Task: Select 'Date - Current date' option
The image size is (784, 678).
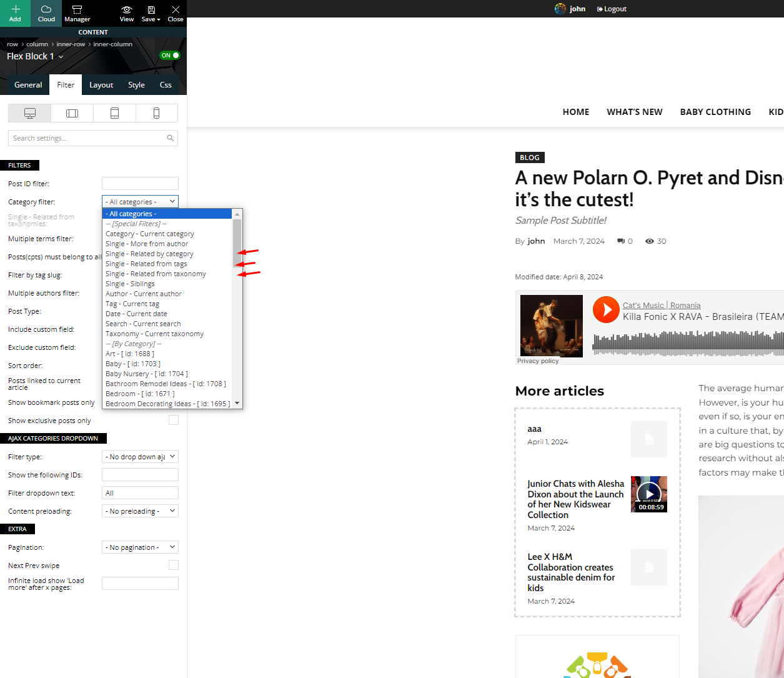Action: tap(167, 314)
